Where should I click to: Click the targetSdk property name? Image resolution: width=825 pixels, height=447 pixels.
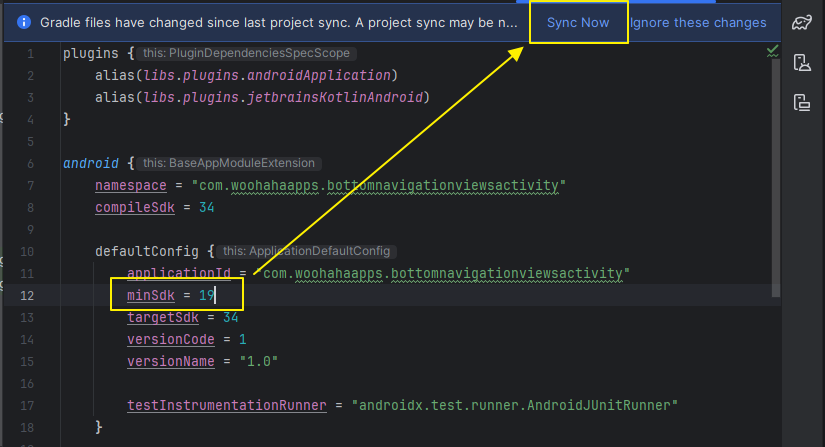click(163, 318)
